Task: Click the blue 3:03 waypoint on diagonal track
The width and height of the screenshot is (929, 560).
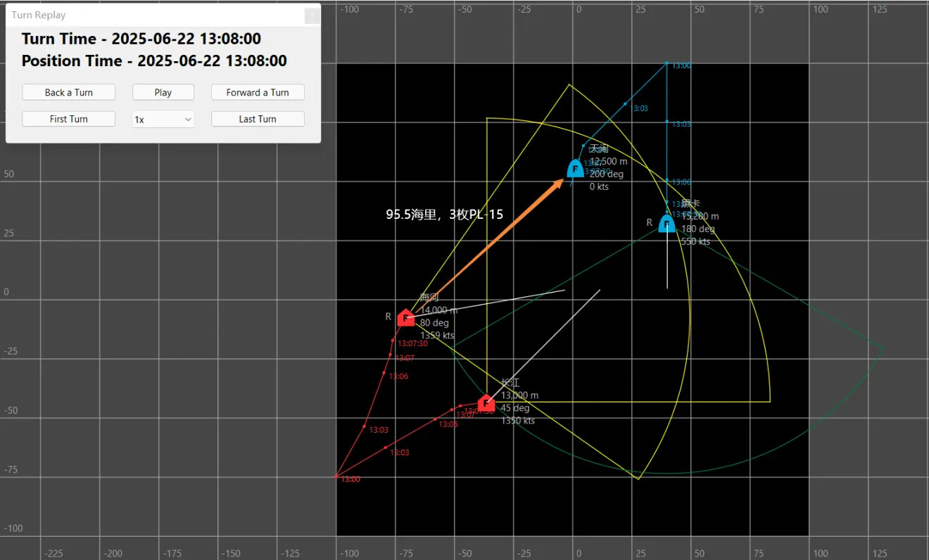Action: (625, 104)
